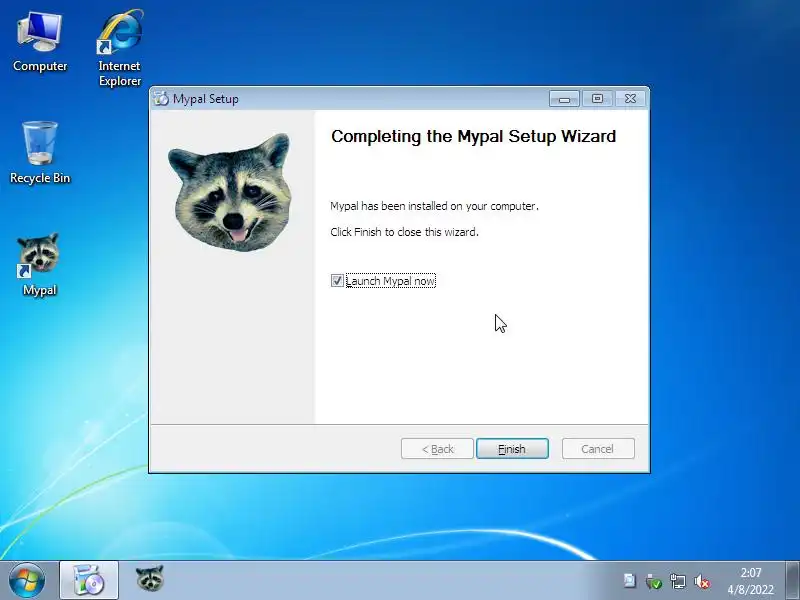
Task: Click the Show desktop strip
Action: pyautogui.click(x=792, y=581)
